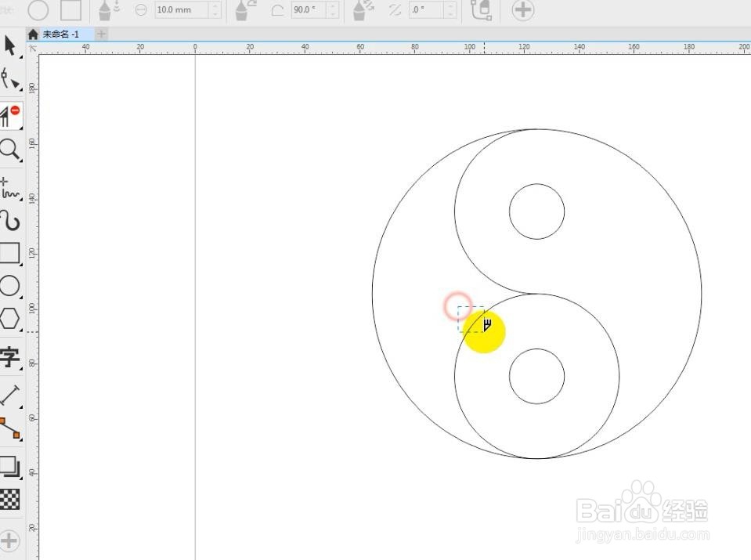The width and height of the screenshot is (751, 560).
Task: Decrease the eraser thickness with down arrow
Action: point(215,14)
